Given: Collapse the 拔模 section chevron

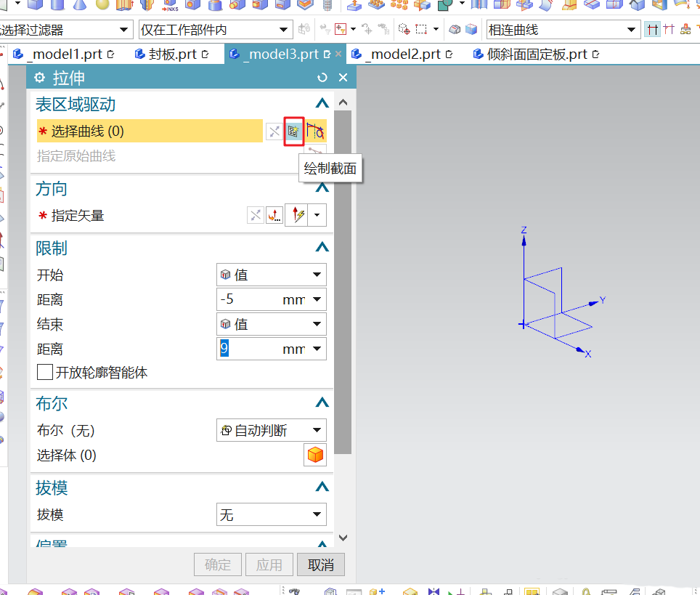Looking at the screenshot, I should tap(322, 487).
